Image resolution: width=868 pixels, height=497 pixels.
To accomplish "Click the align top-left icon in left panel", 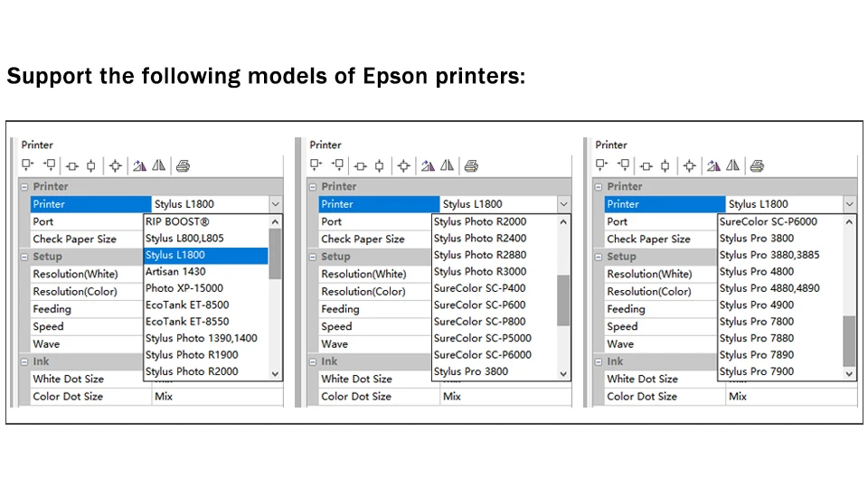I will click(x=28, y=165).
